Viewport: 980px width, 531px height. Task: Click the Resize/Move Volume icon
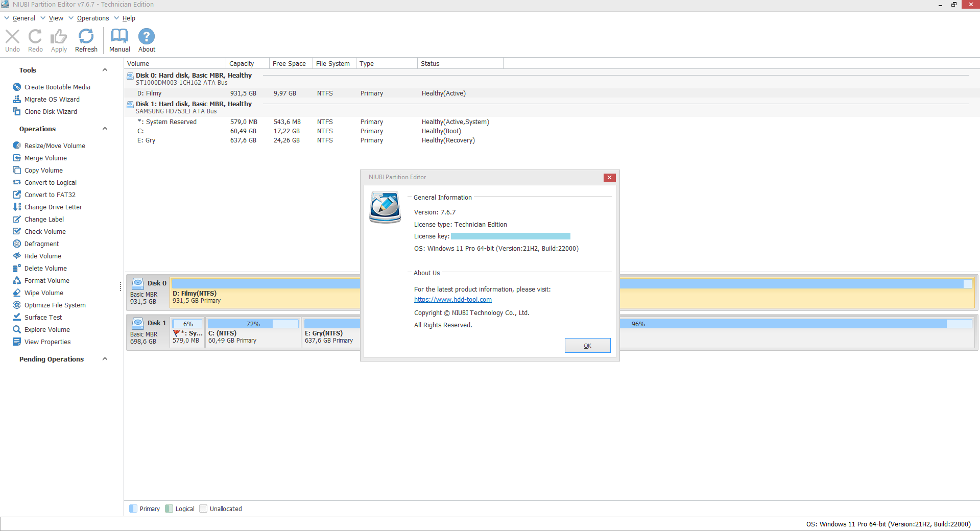click(x=17, y=146)
